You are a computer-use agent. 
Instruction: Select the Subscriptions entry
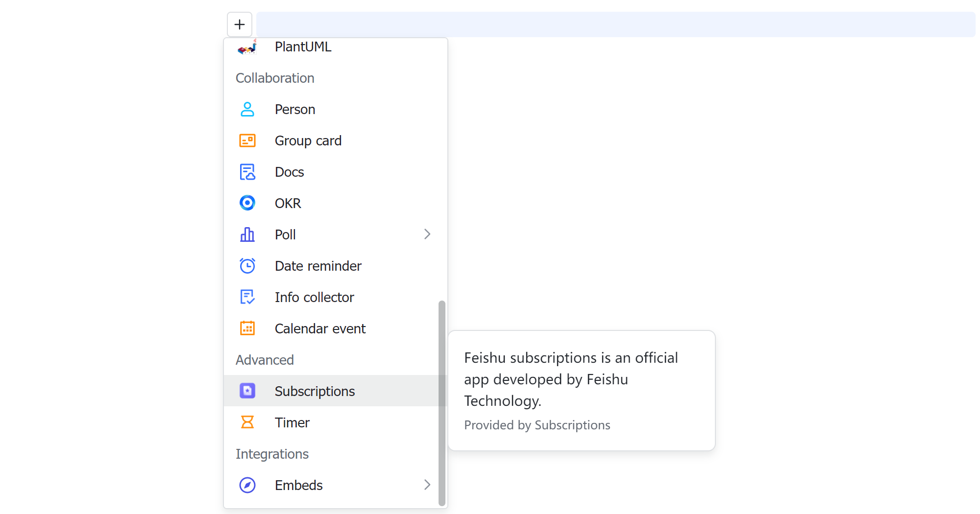336,391
